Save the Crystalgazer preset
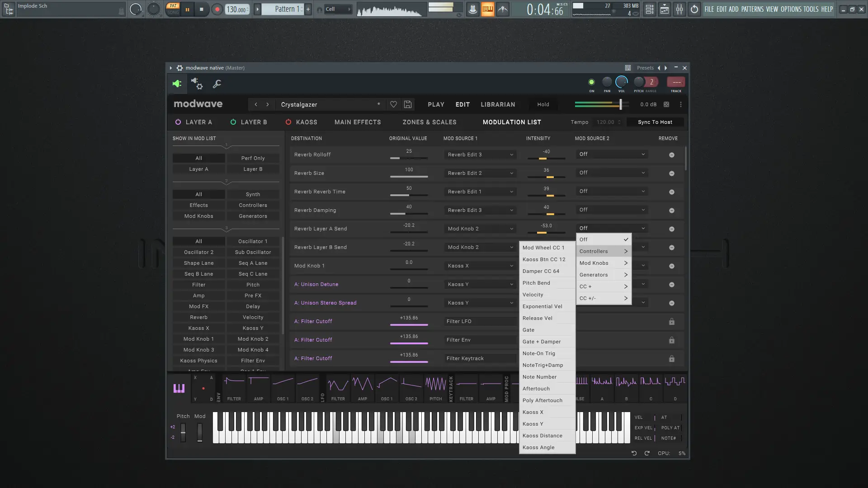This screenshot has height=488, width=868. tap(407, 104)
